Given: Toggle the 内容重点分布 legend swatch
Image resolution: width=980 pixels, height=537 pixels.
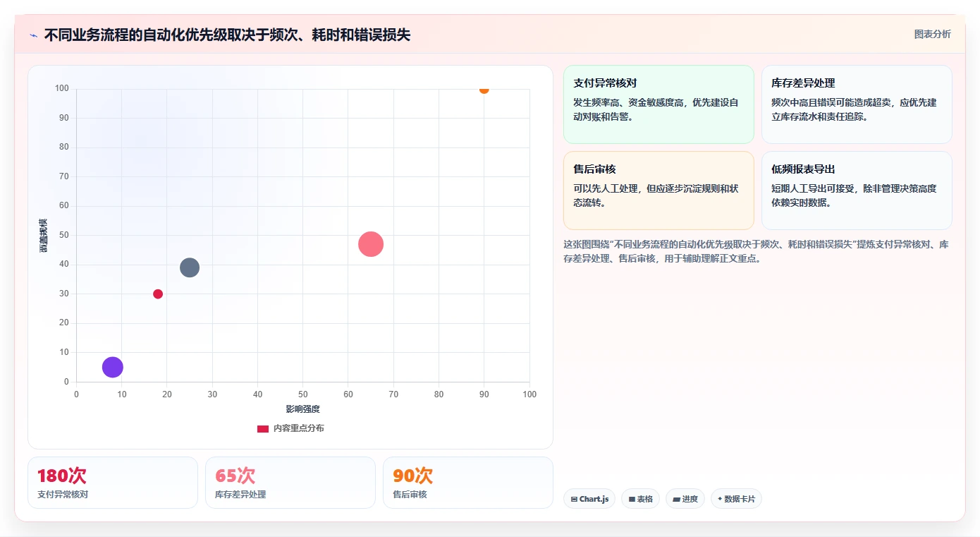Looking at the screenshot, I should 263,428.
